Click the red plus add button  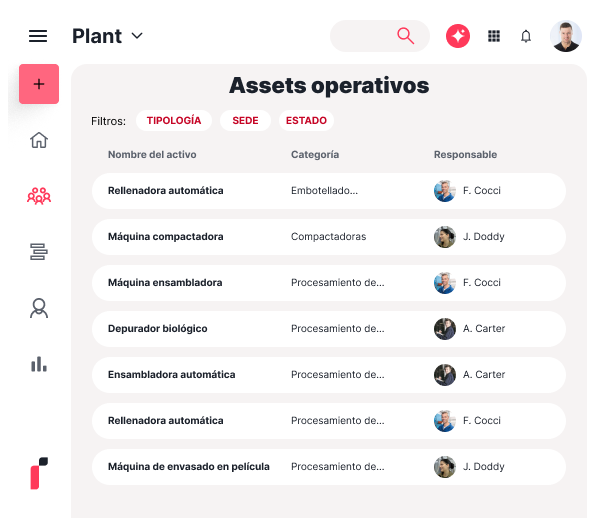pyautogui.click(x=39, y=84)
